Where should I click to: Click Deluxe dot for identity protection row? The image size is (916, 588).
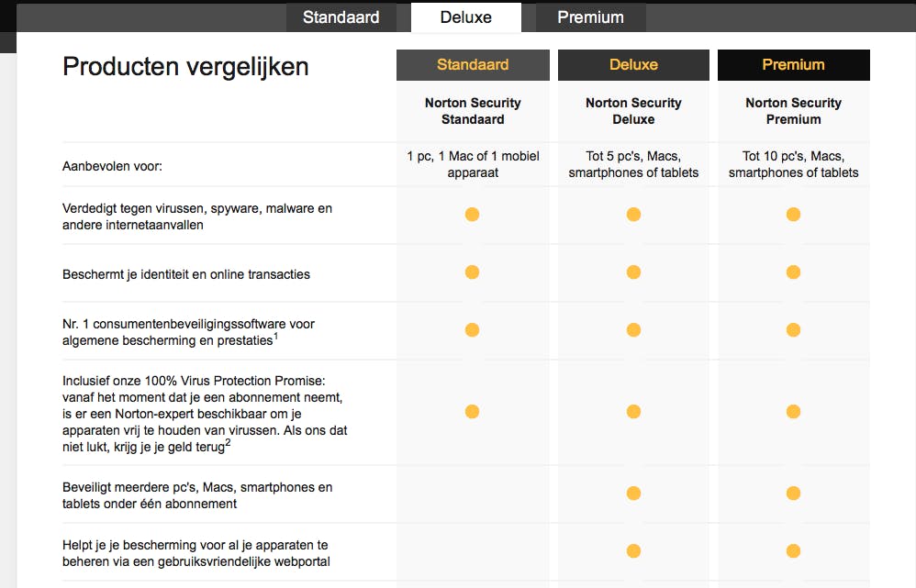click(633, 272)
